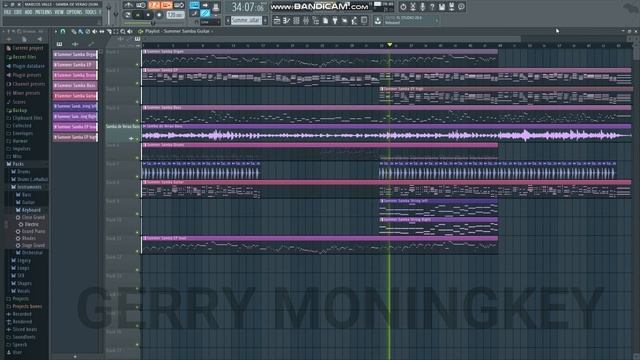The image size is (640, 360).
Task: Toggle playlist magnet snap icon
Action: click(62, 31)
